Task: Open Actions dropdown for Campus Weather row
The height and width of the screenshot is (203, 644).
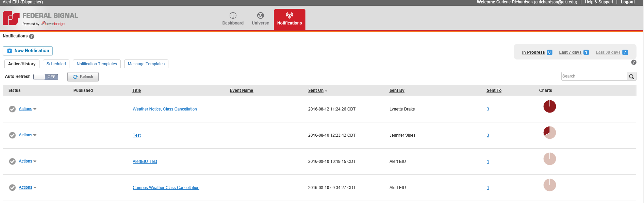Action: coord(27,187)
